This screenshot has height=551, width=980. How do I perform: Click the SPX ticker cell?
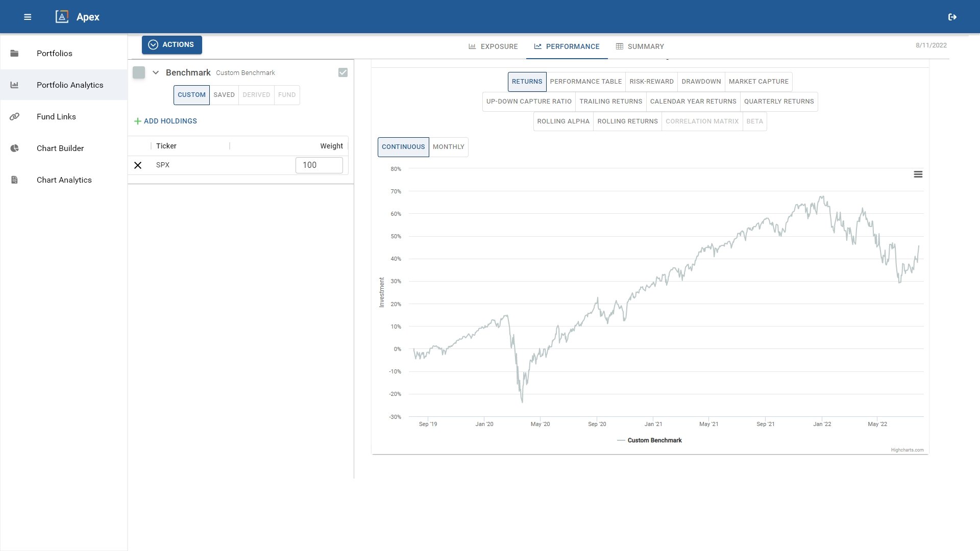click(163, 165)
